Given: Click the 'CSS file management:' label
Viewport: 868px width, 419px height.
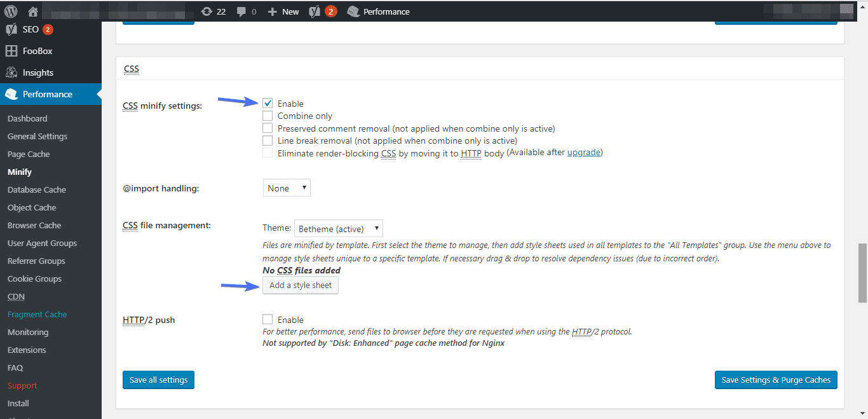Looking at the screenshot, I should coord(166,225).
